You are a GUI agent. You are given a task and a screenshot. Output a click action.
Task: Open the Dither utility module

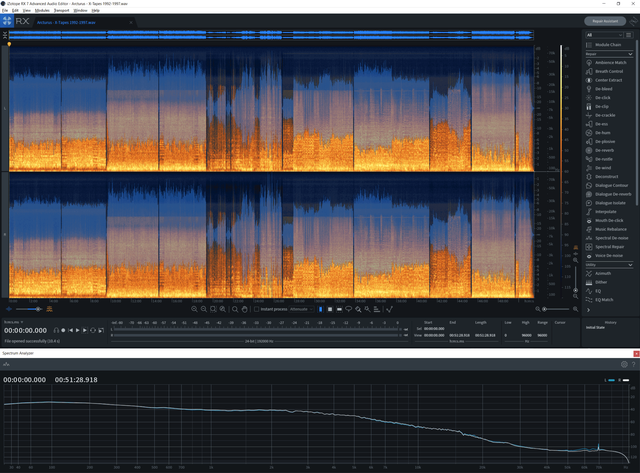point(596,282)
